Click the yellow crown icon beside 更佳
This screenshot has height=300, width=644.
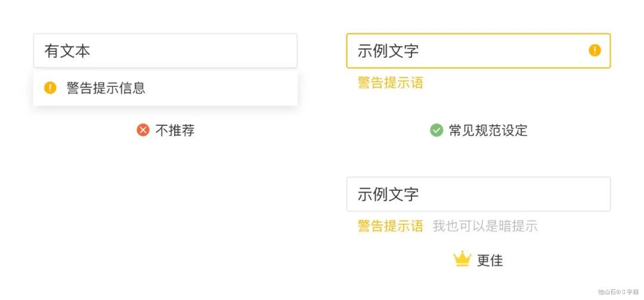pos(462,259)
